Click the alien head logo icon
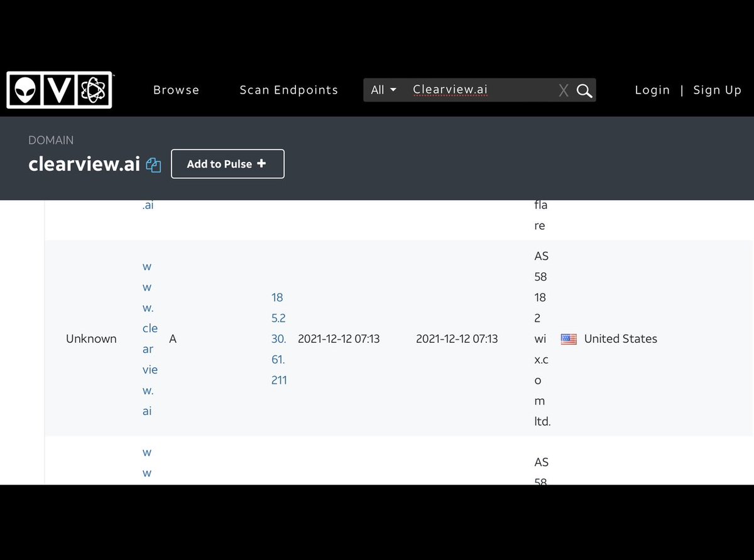This screenshot has width=754, height=560. click(x=25, y=90)
